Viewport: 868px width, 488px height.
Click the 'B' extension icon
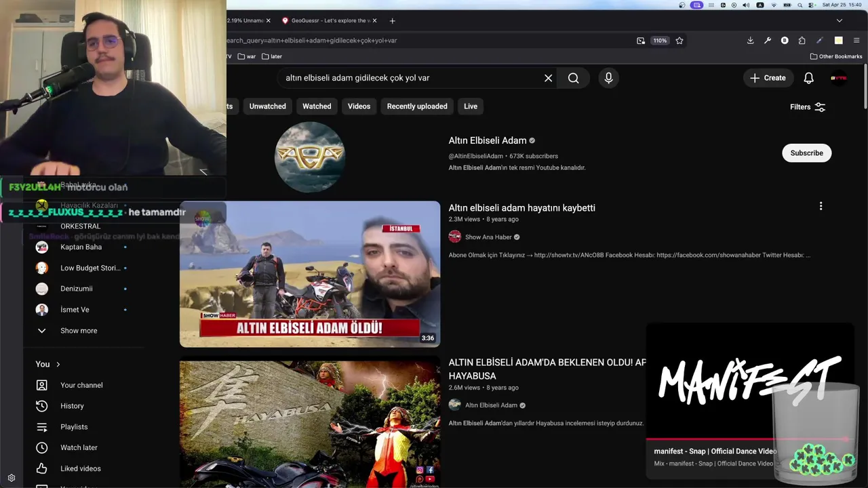(785, 41)
